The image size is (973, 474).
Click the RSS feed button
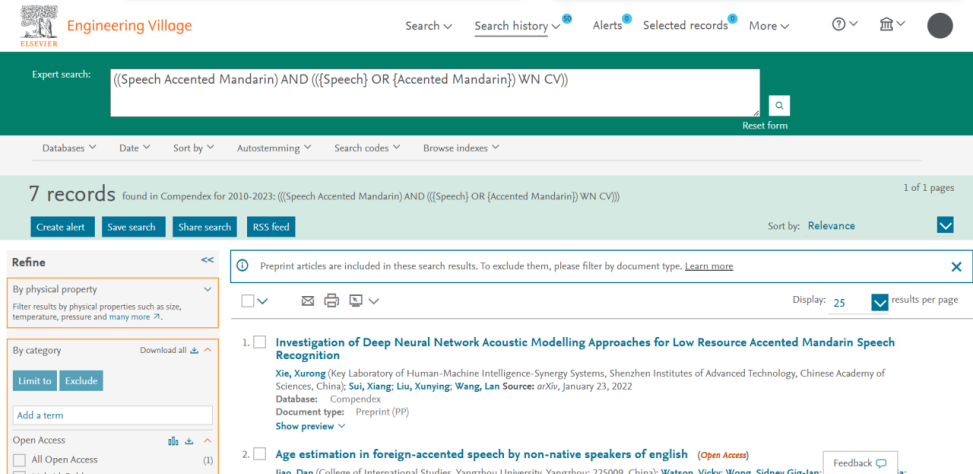click(271, 227)
